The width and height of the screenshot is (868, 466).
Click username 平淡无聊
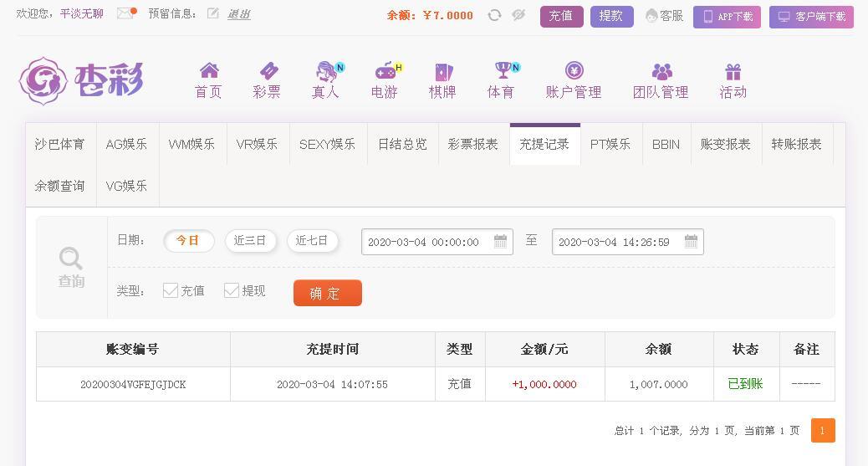point(82,13)
